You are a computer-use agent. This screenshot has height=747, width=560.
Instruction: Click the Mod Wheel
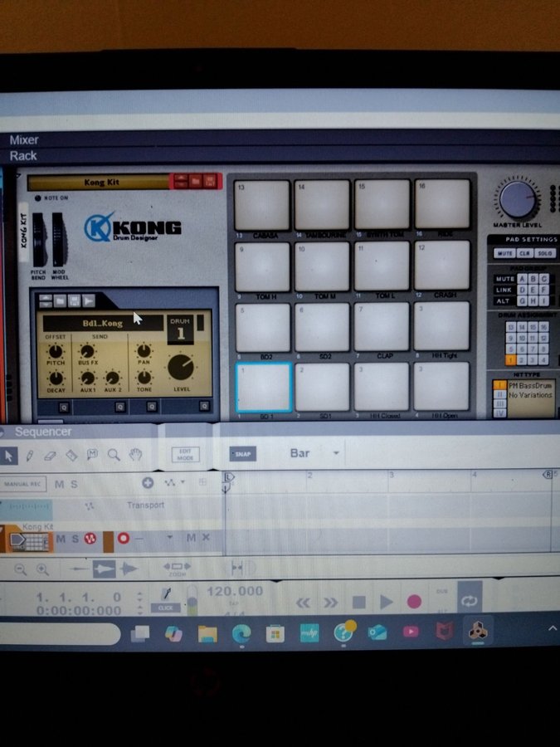[60, 240]
